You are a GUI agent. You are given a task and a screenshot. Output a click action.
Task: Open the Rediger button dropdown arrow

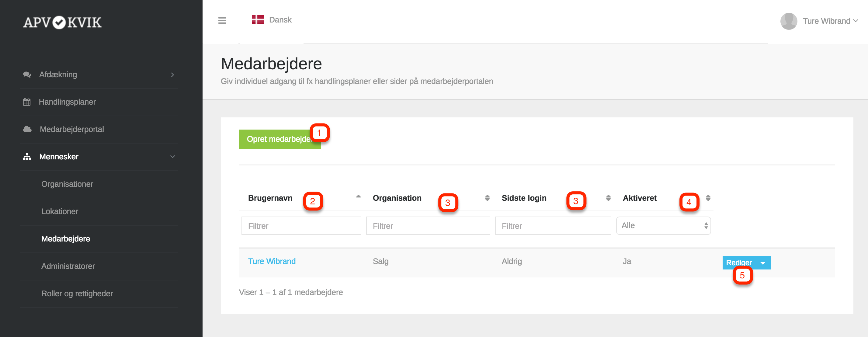(763, 263)
